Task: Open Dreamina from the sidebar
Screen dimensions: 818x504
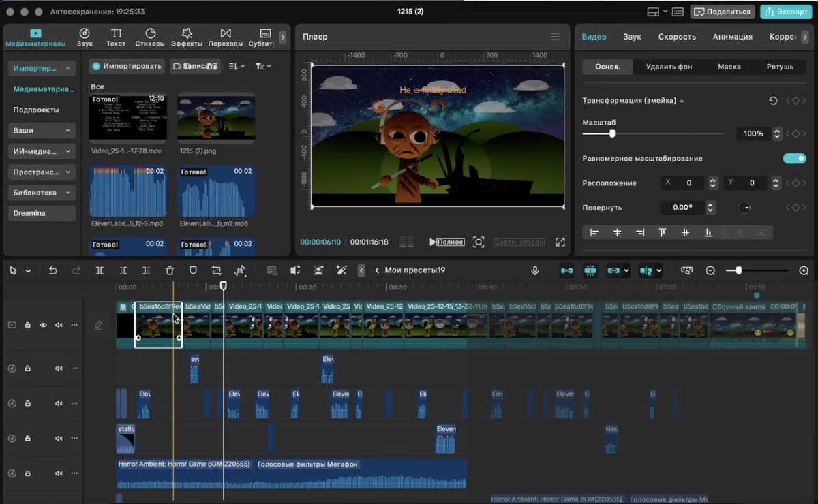Action: [42, 213]
